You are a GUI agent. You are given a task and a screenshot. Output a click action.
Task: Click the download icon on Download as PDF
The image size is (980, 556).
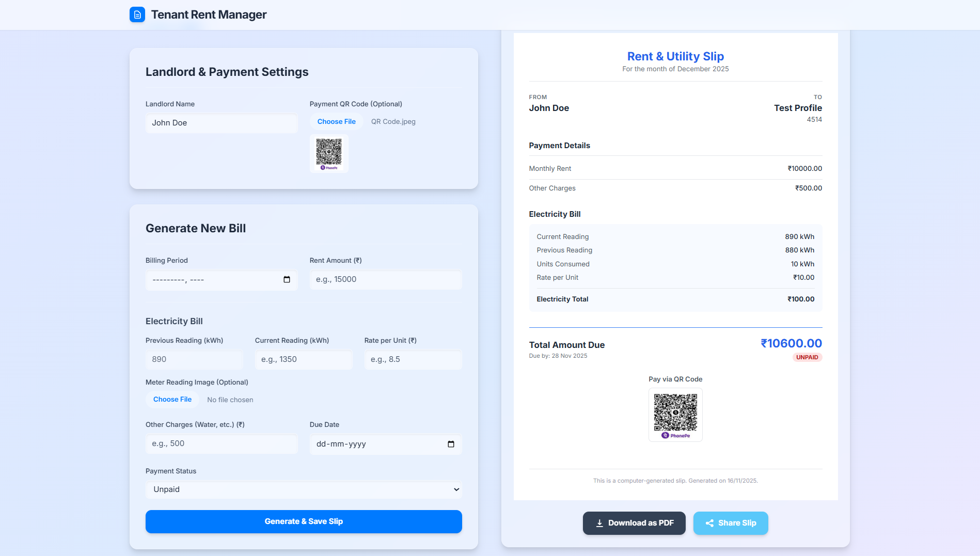coord(599,523)
